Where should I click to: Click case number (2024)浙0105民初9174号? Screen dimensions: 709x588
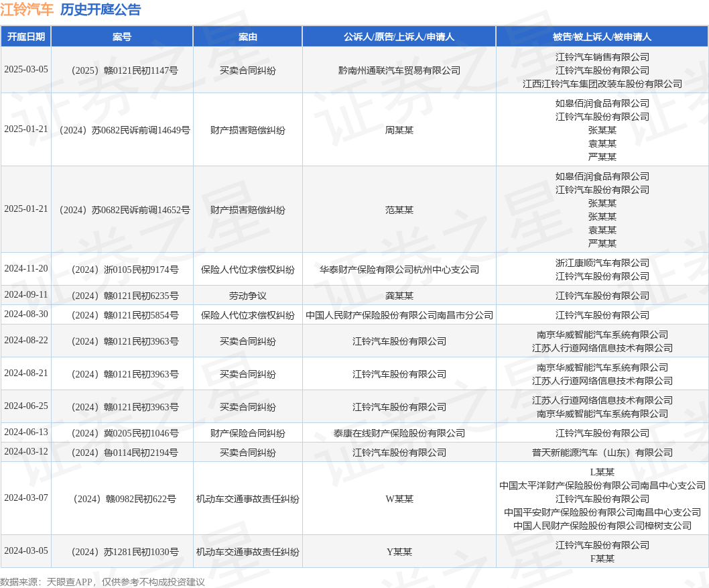tap(122, 270)
